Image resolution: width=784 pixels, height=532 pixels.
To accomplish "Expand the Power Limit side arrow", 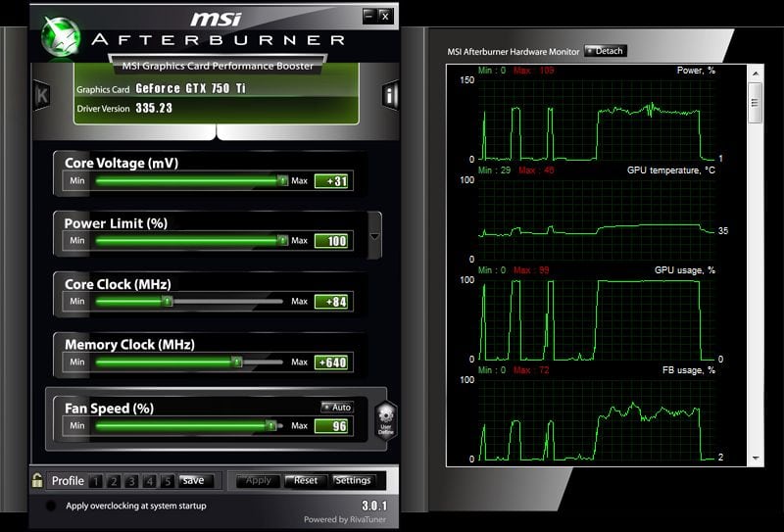I will pyautogui.click(x=374, y=238).
